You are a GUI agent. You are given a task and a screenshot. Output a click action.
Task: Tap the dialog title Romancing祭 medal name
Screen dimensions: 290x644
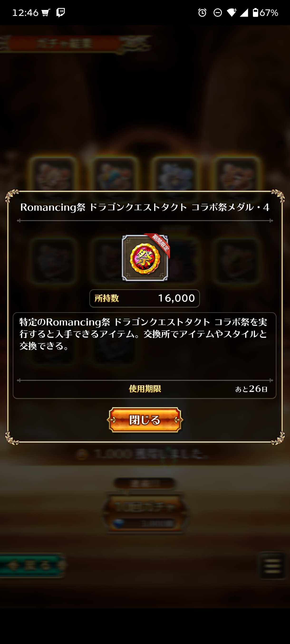click(x=145, y=207)
